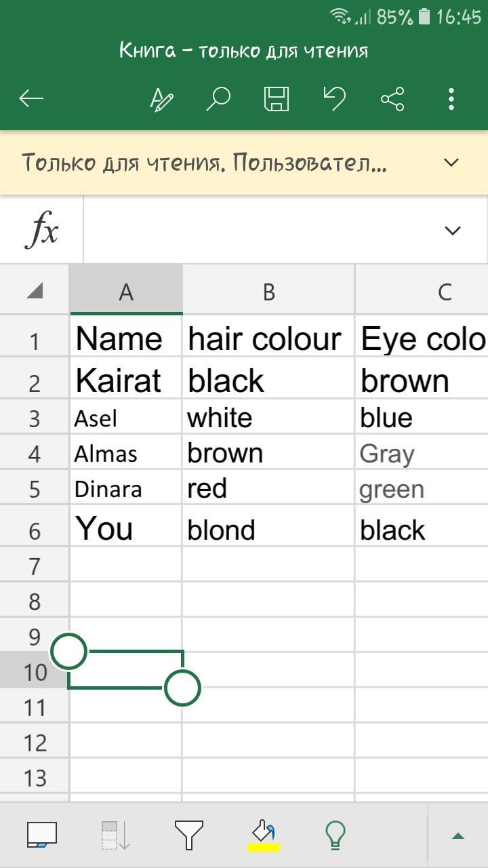Open the lightbulb Tell Me assistant

[x=335, y=835]
